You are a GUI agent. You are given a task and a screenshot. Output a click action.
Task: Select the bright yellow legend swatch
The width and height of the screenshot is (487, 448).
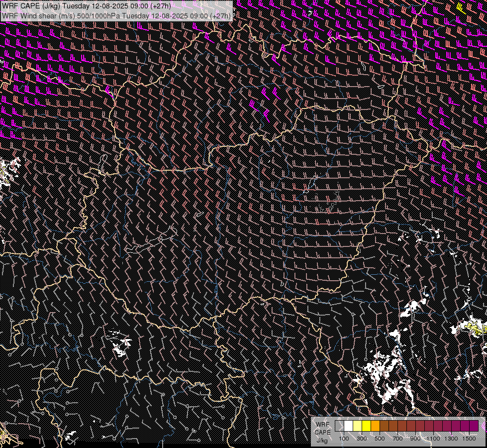(x=367, y=426)
